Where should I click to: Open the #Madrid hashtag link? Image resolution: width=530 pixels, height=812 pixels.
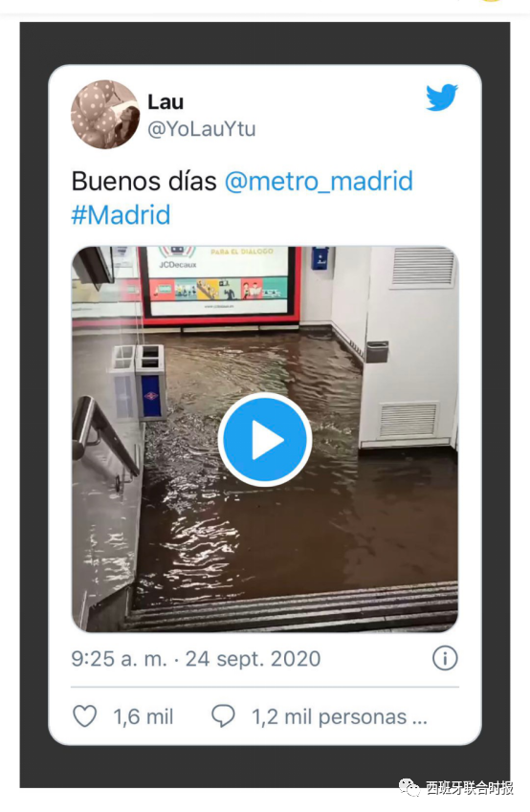121,215
